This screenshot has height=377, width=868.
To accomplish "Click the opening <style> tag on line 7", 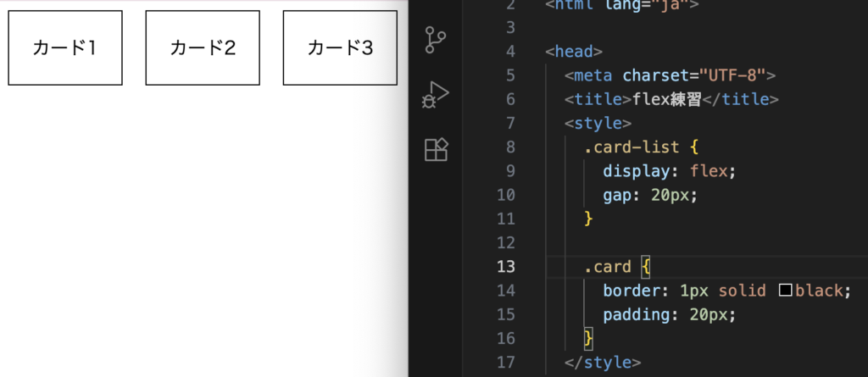I will [598, 123].
